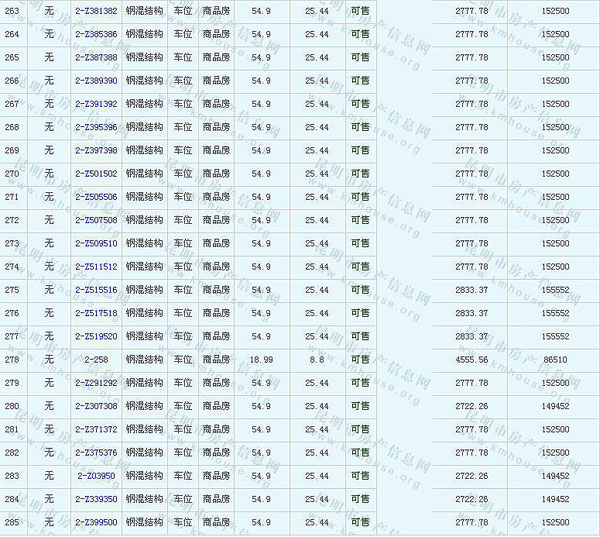The height and width of the screenshot is (537, 600).
Task: Open unit 2-258 link
Action: pos(96,359)
